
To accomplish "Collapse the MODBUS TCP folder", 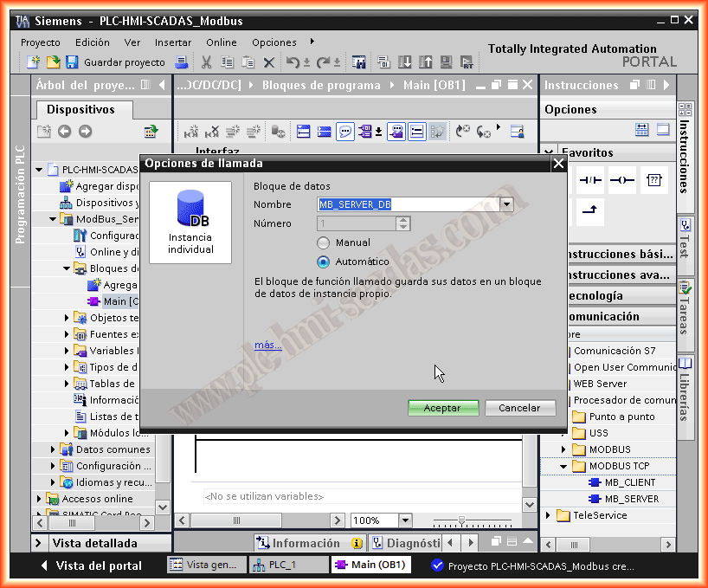I will (x=563, y=466).
